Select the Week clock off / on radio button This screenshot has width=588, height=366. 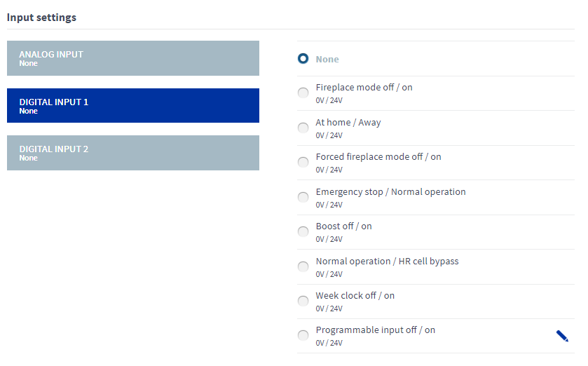pos(303,301)
